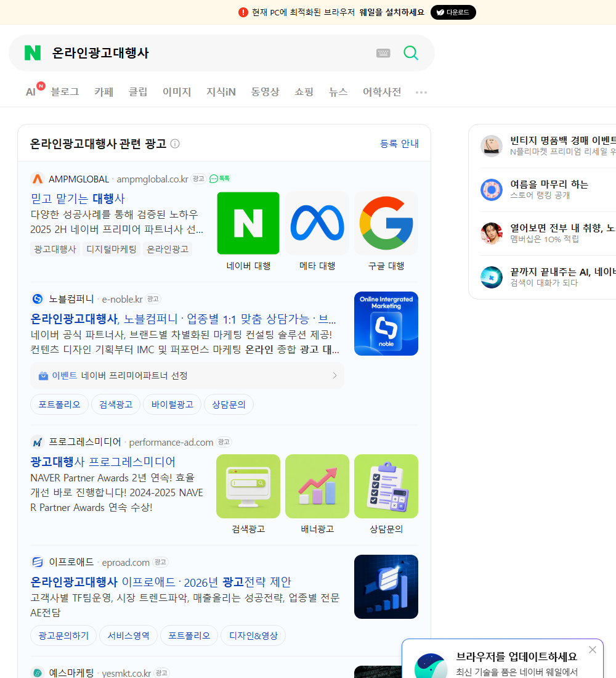The height and width of the screenshot is (678, 616).
Task: Click 노블컴퍼니 상담문의 pill button
Action: pyautogui.click(x=229, y=404)
